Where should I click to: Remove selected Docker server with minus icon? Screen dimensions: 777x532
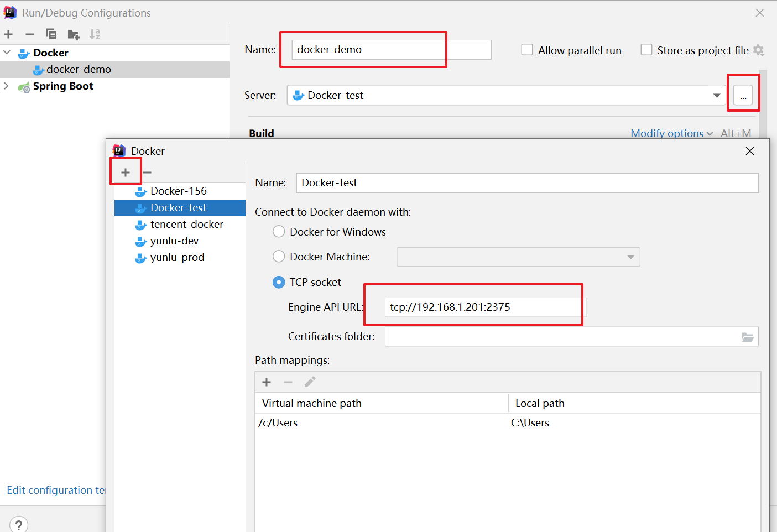click(x=147, y=173)
